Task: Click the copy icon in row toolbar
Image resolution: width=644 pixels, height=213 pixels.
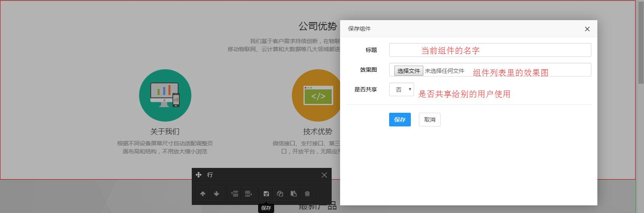Action: [280, 194]
